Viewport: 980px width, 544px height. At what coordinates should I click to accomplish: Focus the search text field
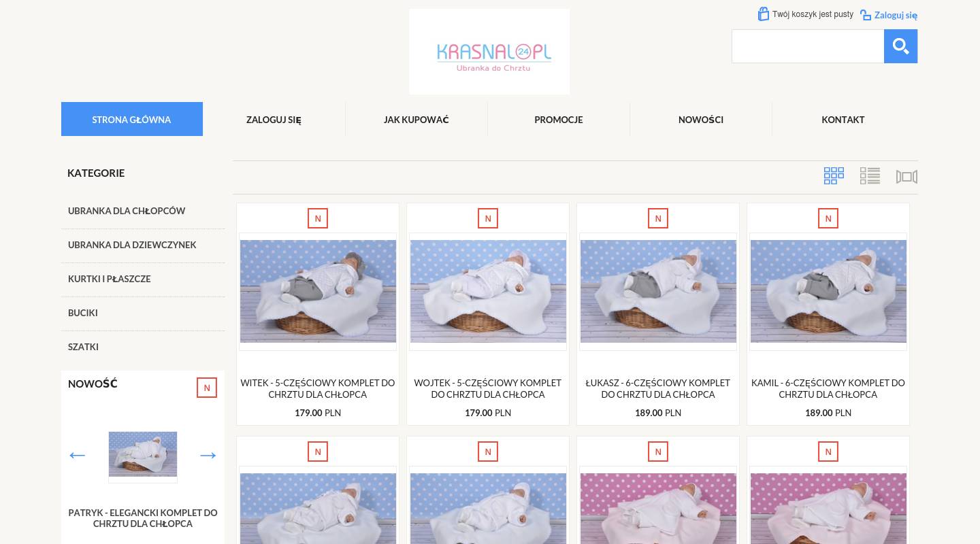tap(808, 46)
